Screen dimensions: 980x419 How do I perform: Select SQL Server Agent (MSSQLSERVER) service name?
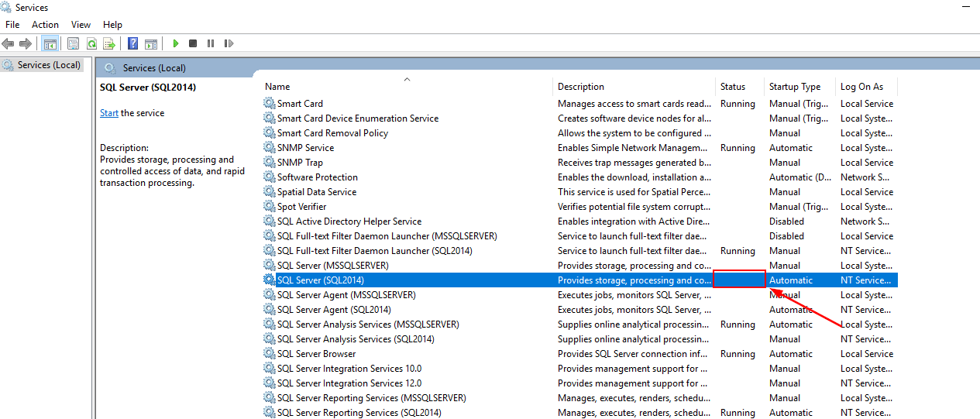pyautogui.click(x=346, y=295)
